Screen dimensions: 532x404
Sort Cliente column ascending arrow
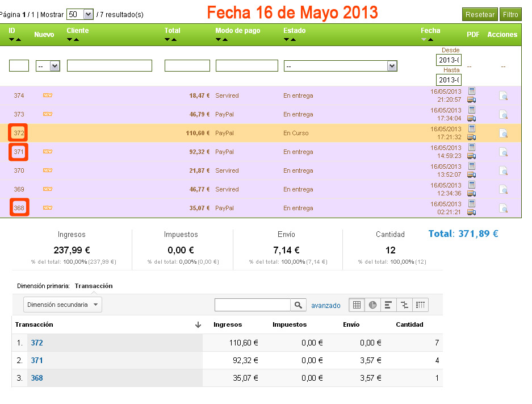76,39
